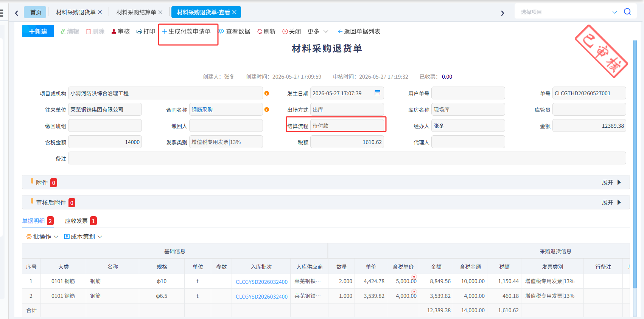The image size is (644, 319).
Task: Click the 用户单号 input field
Action: pos(468,93)
